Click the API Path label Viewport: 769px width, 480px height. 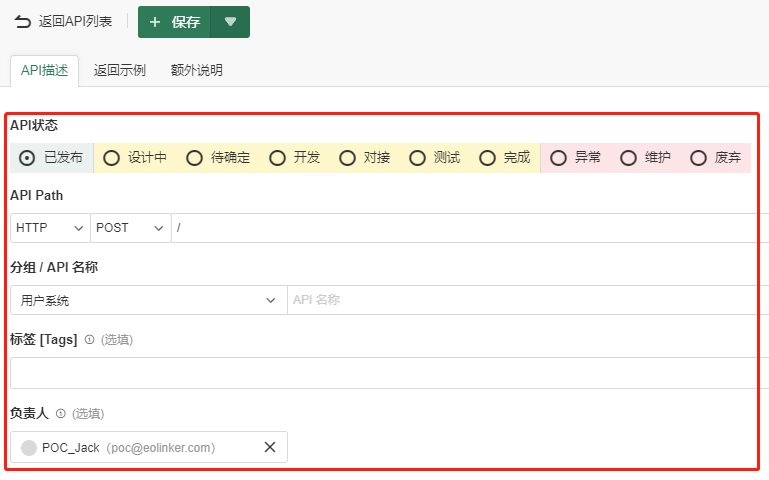[37, 196]
